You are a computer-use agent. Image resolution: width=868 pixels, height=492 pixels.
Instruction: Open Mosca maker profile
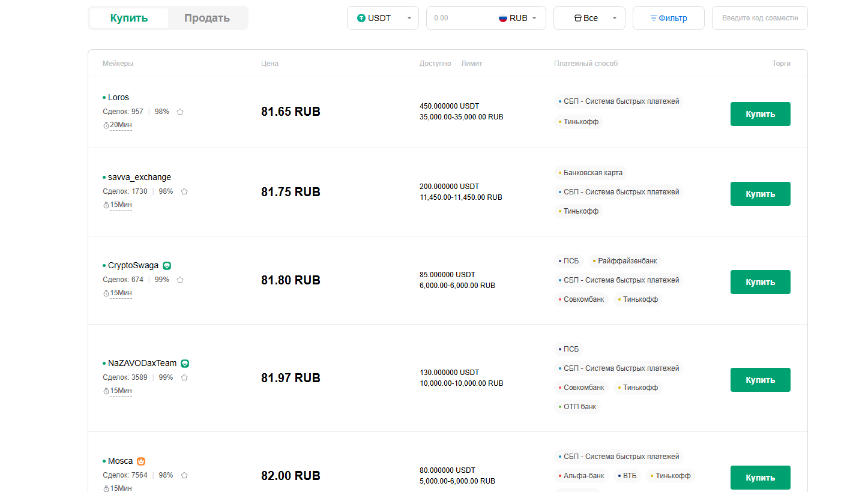pos(120,461)
